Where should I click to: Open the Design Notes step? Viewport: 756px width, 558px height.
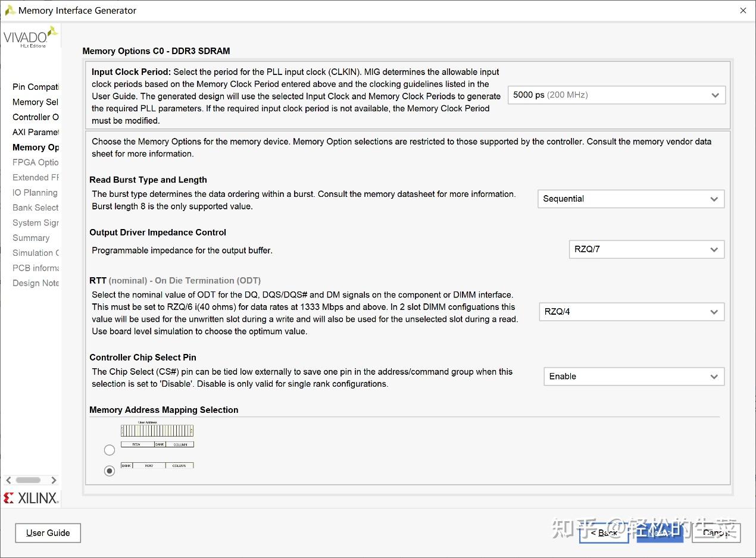(36, 283)
